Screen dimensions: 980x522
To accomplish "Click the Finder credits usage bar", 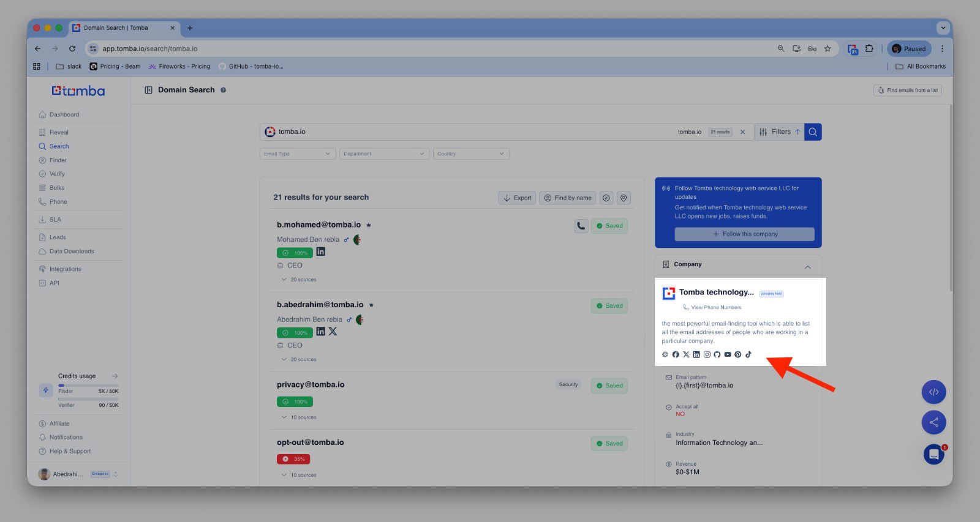I will tap(88, 386).
